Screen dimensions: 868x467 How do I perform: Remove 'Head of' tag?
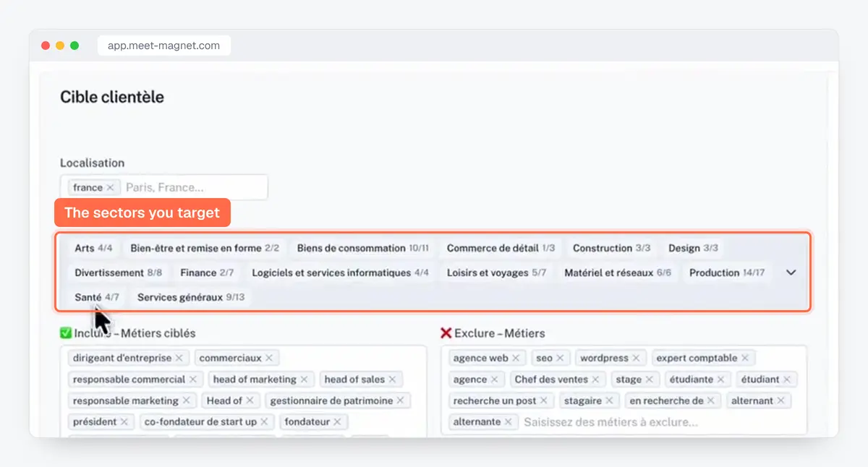[x=250, y=400]
